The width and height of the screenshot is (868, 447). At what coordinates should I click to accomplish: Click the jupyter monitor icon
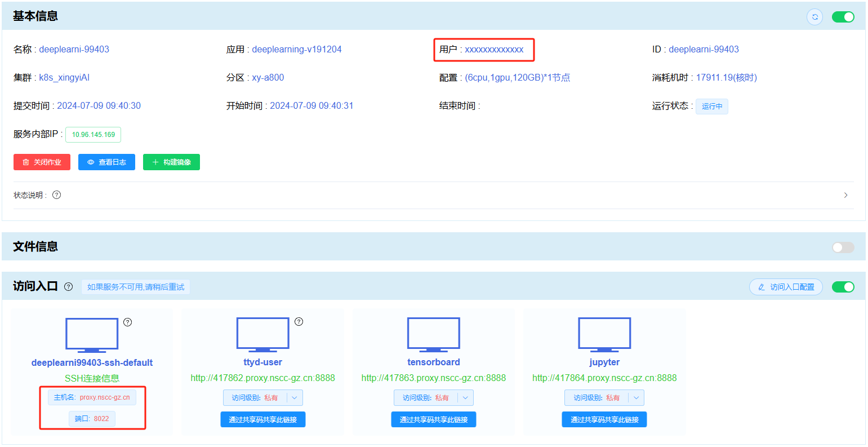[604, 334]
